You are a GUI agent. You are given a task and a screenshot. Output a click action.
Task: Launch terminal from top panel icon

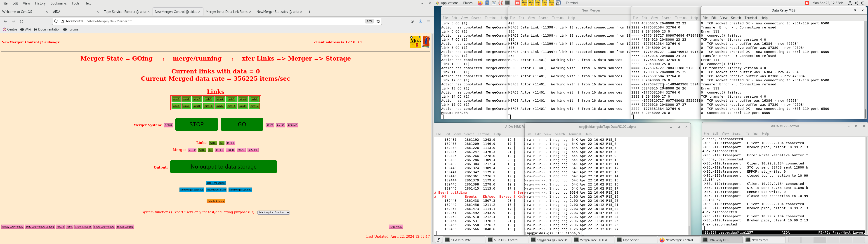pyautogui.click(x=507, y=3)
